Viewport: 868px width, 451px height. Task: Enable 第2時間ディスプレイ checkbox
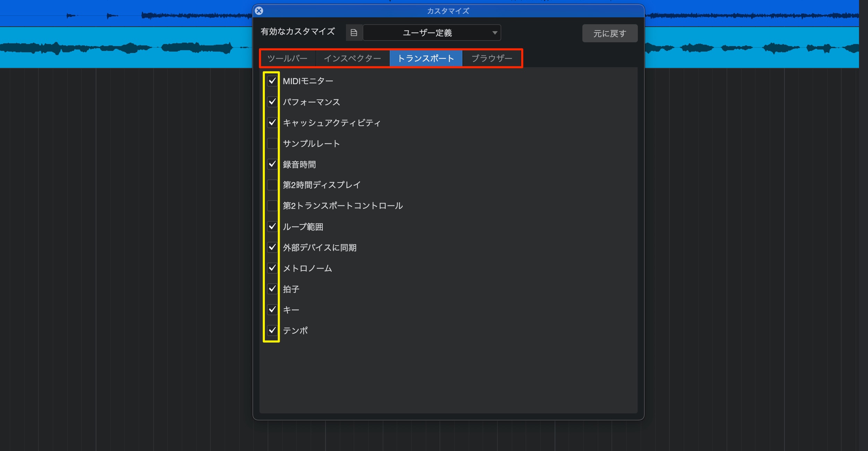272,185
